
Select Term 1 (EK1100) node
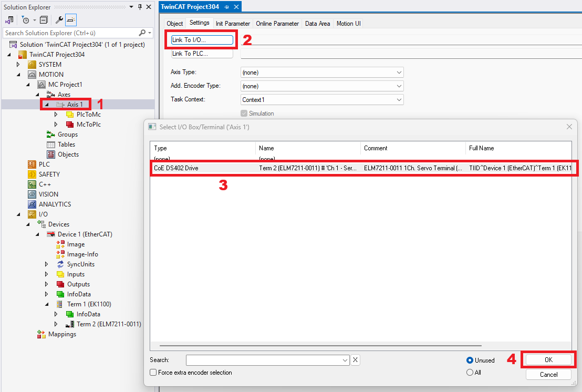89,304
